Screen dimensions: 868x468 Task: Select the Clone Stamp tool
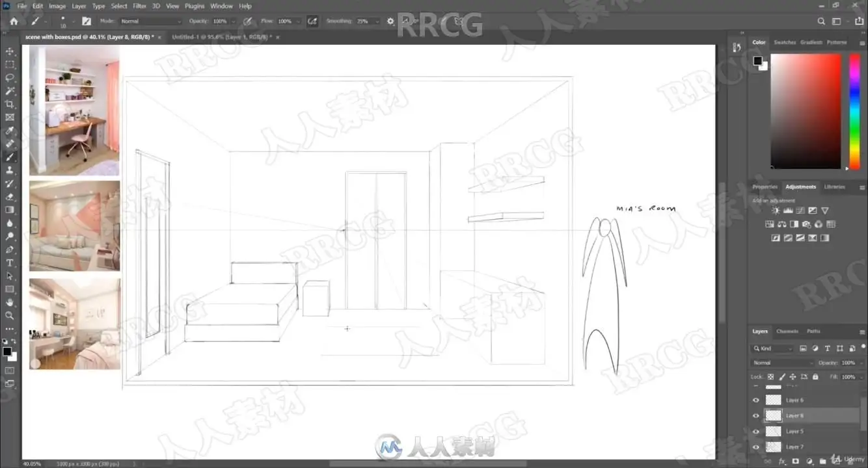(x=10, y=170)
